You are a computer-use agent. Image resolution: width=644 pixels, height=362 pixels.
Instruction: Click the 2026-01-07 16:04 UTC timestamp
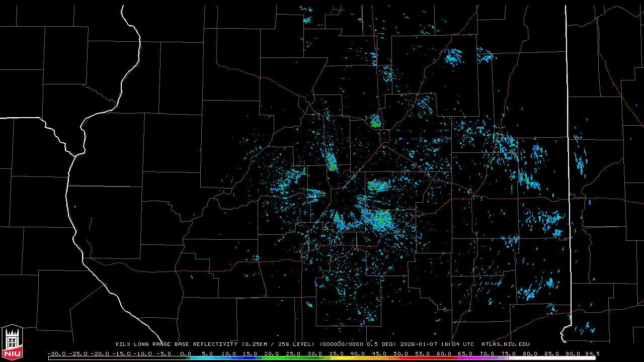[437, 344]
